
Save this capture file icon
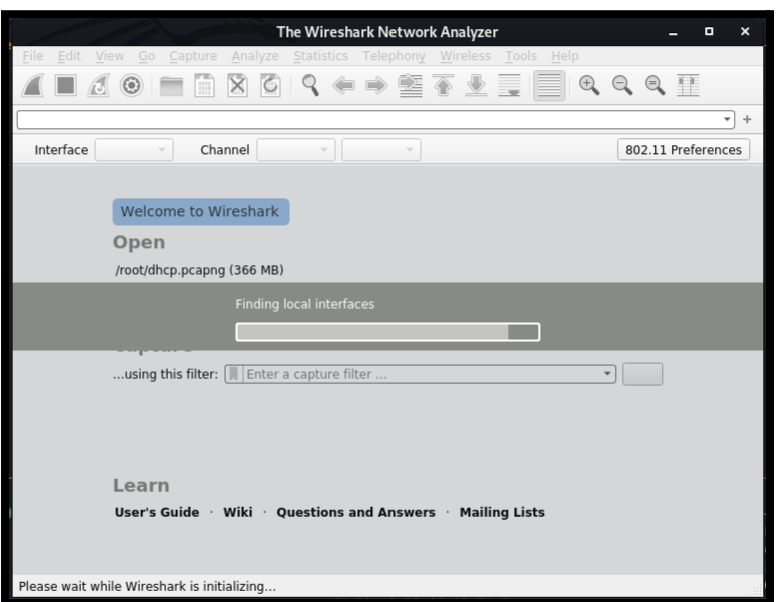[204, 85]
